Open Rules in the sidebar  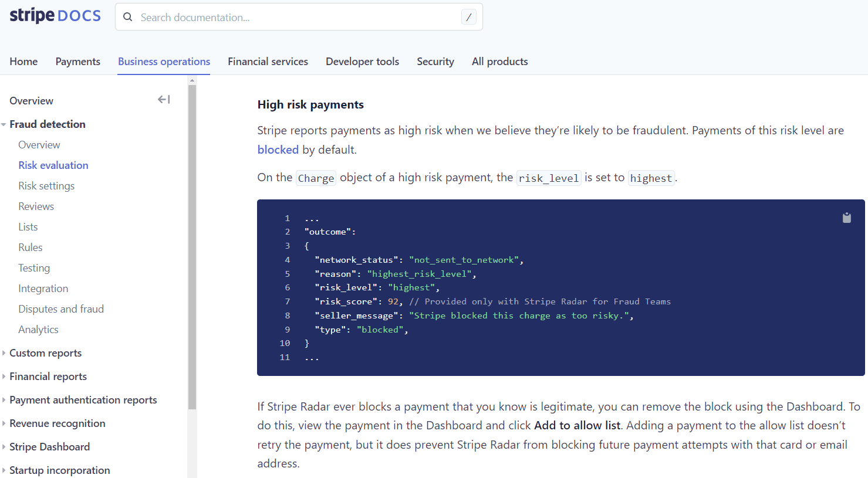(31, 248)
